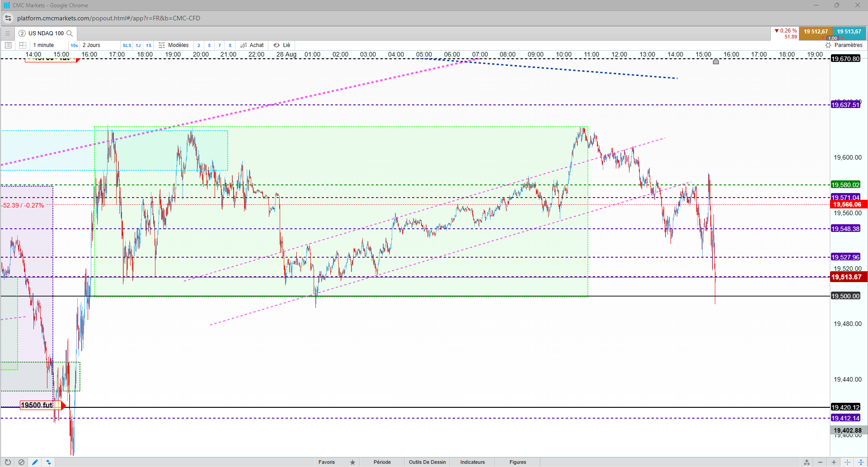
Task: Open the chart list panel icon
Action: pyautogui.click(x=8, y=45)
